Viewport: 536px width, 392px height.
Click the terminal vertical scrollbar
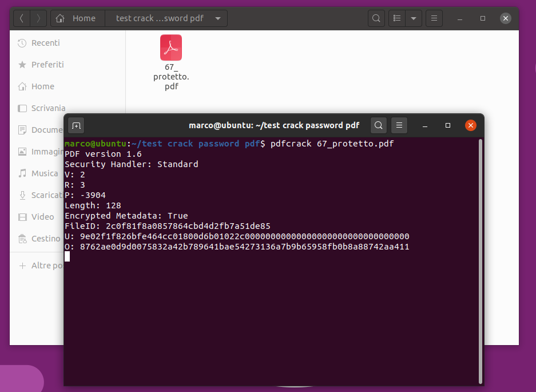481,262
